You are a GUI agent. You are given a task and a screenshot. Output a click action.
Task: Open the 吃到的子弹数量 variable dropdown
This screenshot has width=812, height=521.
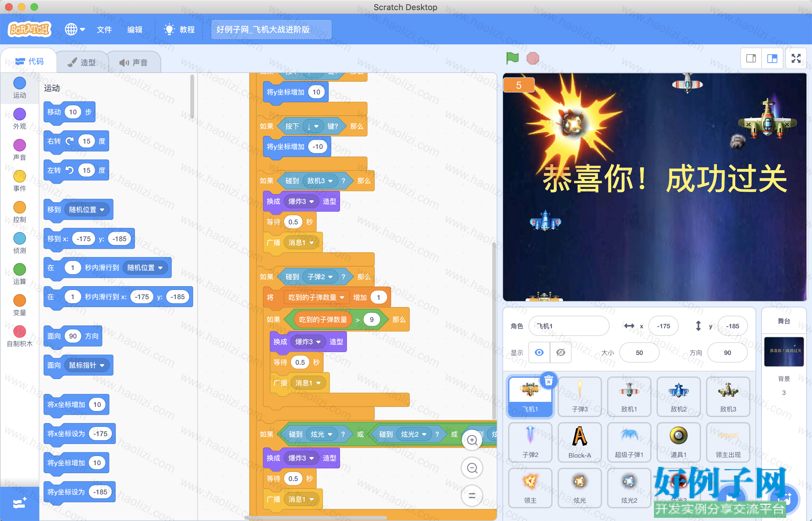click(316, 297)
